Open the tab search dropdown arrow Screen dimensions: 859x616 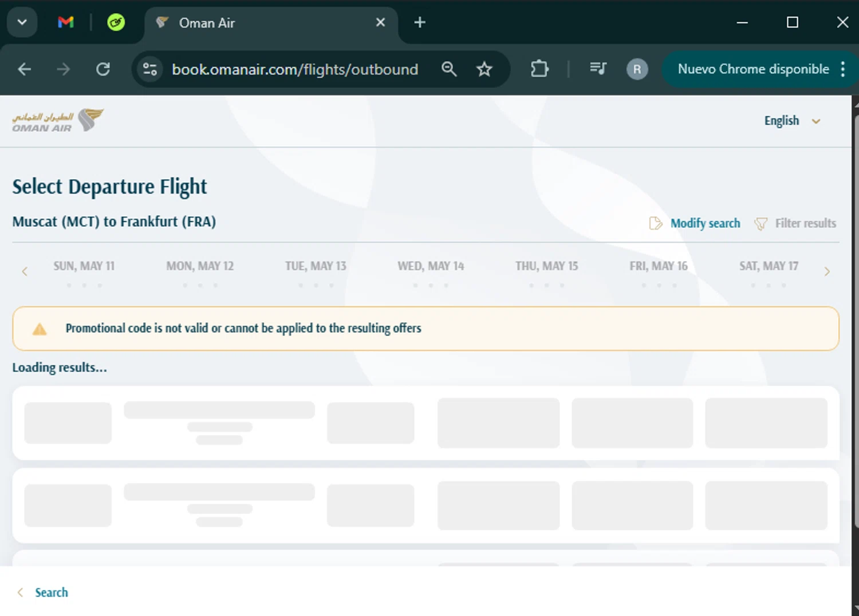22,22
